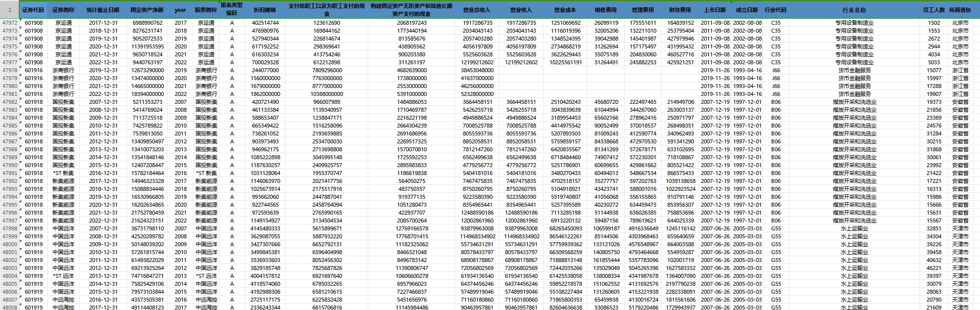The image size is (980, 310).
Task: Click the 营业收入 header cell
Action: 521,10
